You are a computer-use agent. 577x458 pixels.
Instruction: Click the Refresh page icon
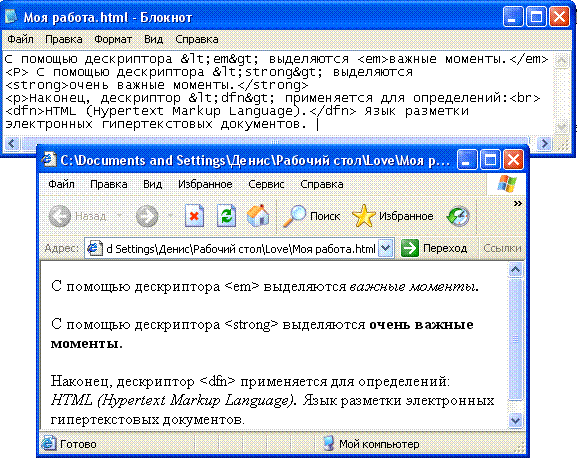pos(226,216)
